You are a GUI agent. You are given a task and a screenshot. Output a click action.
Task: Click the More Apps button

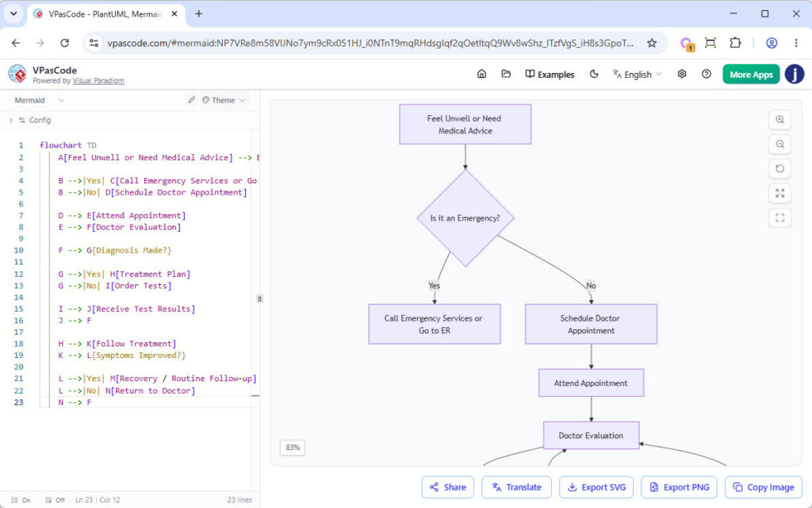click(751, 74)
